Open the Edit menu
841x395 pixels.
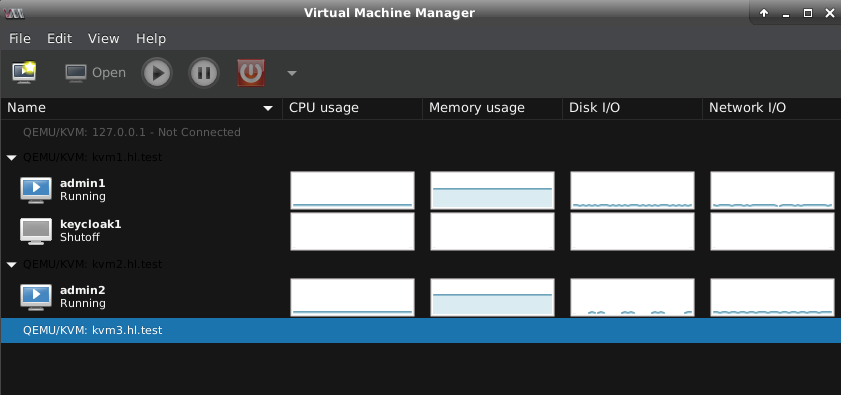[x=60, y=39]
